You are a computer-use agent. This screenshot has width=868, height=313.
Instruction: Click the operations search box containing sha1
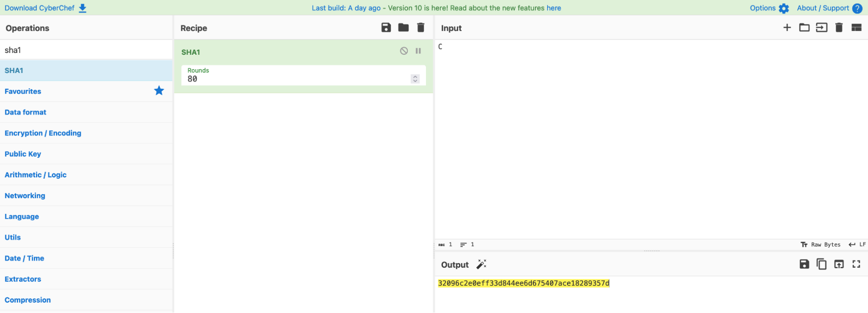click(x=86, y=50)
